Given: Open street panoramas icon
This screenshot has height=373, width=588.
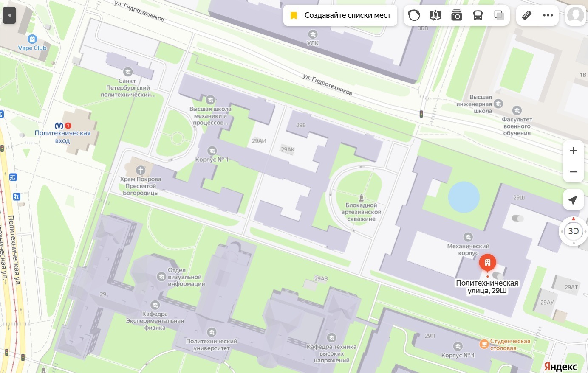Looking at the screenshot, I should [435, 16].
